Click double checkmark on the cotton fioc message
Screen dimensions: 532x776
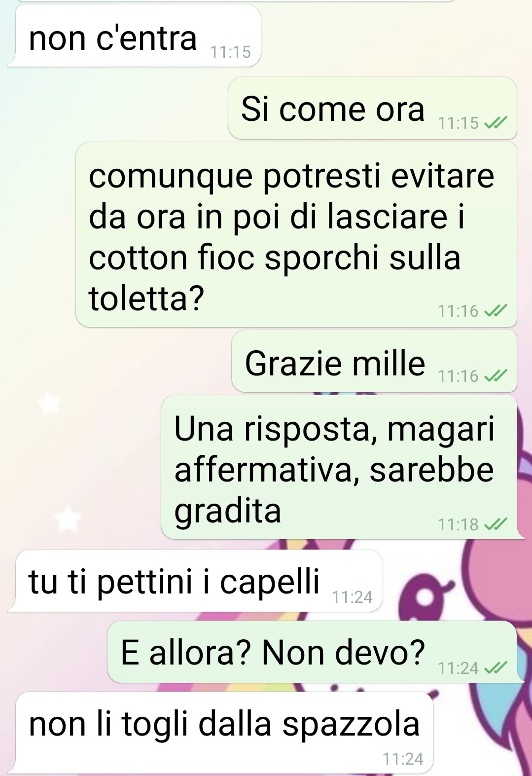[x=495, y=311]
